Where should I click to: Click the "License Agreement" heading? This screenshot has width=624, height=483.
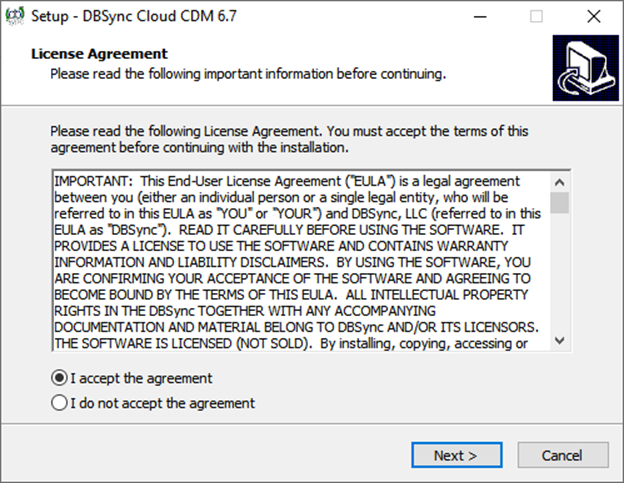coord(100,53)
